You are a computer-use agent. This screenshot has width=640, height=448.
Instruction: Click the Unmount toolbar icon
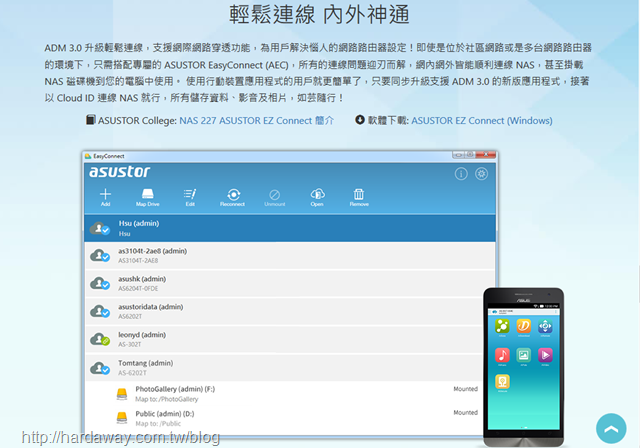[x=275, y=197]
